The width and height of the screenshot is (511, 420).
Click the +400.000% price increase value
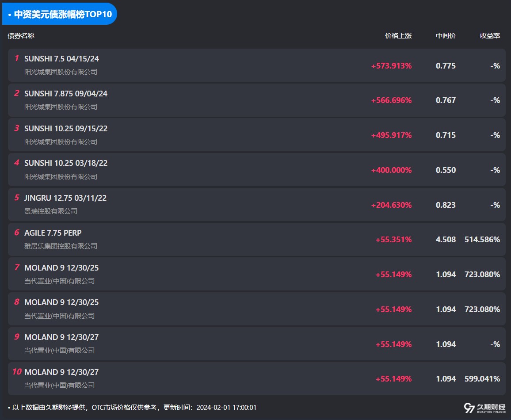[x=391, y=170]
